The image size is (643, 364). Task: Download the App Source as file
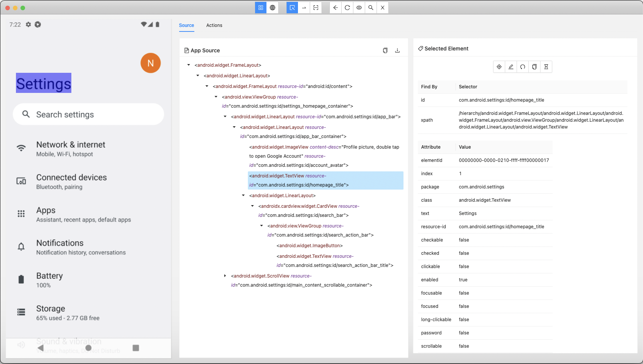397,50
